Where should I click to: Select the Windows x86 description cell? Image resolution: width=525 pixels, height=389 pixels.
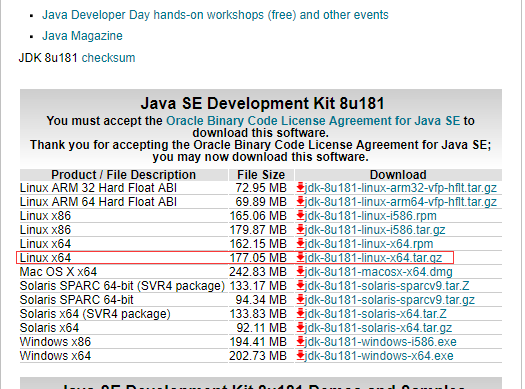55,342
